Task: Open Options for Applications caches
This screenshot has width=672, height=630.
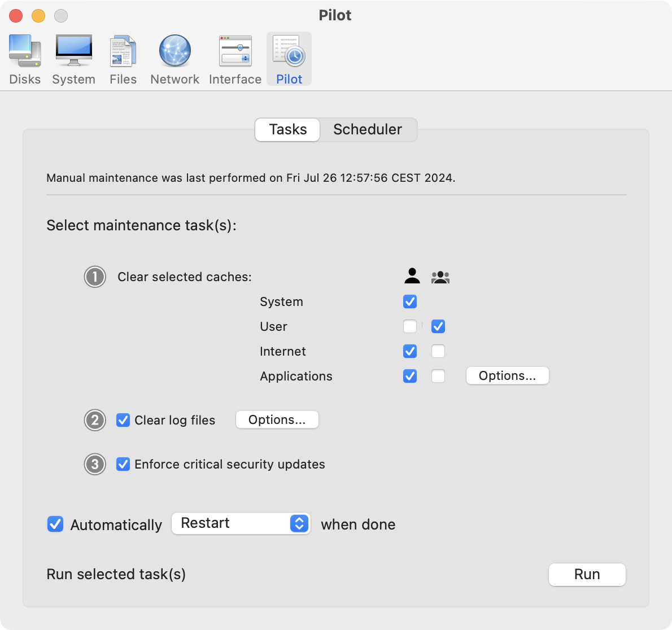Action: pyautogui.click(x=508, y=376)
